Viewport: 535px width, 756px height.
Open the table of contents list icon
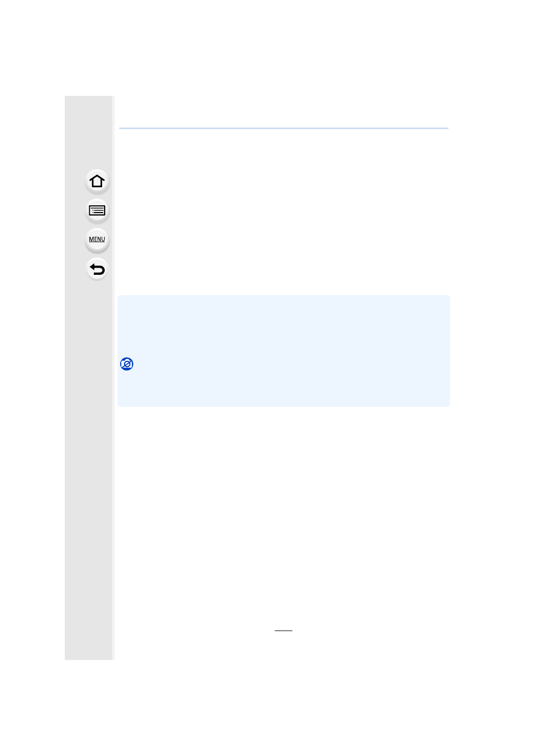click(97, 211)
